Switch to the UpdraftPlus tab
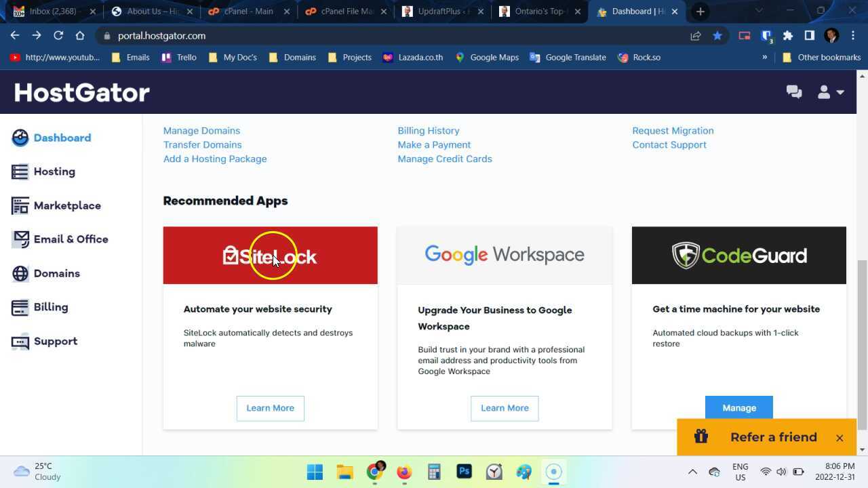 tap(443, 12)
